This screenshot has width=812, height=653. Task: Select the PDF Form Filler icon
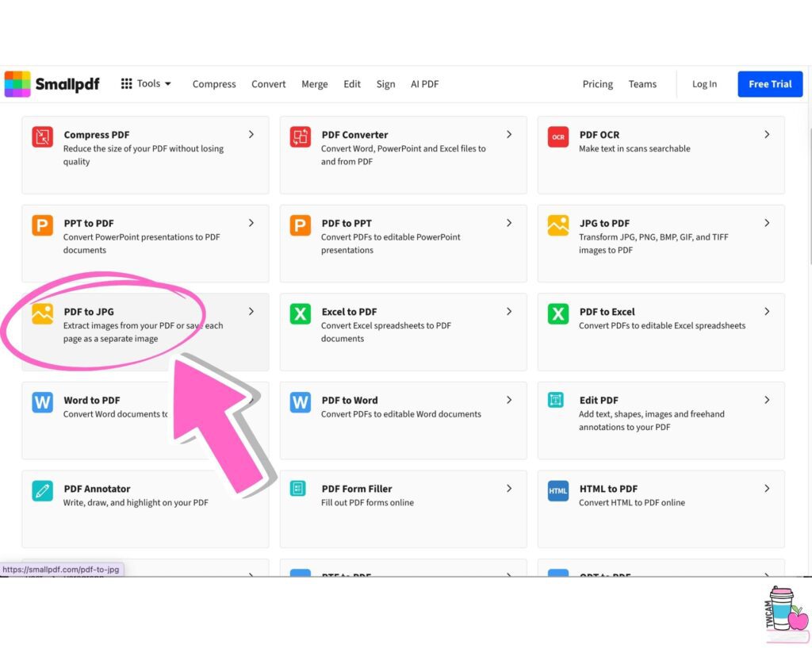[298, 488]
